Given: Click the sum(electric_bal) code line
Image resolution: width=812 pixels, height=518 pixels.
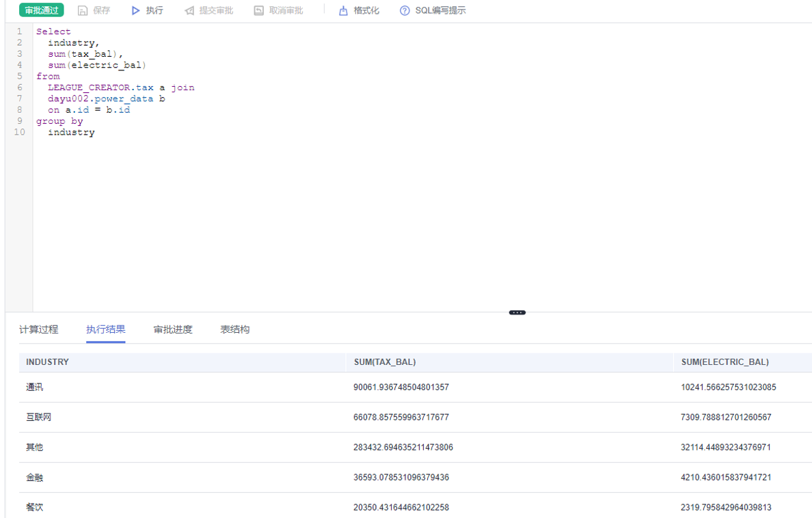Looking at the screenshot, I should [x=97, y=65].
